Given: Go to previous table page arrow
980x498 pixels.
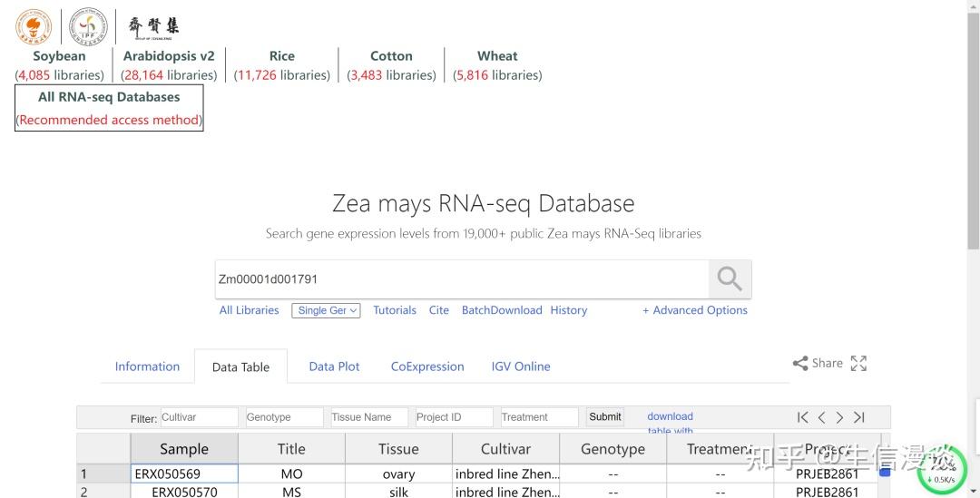Looking at the screenshot, I should click(821, 417).
